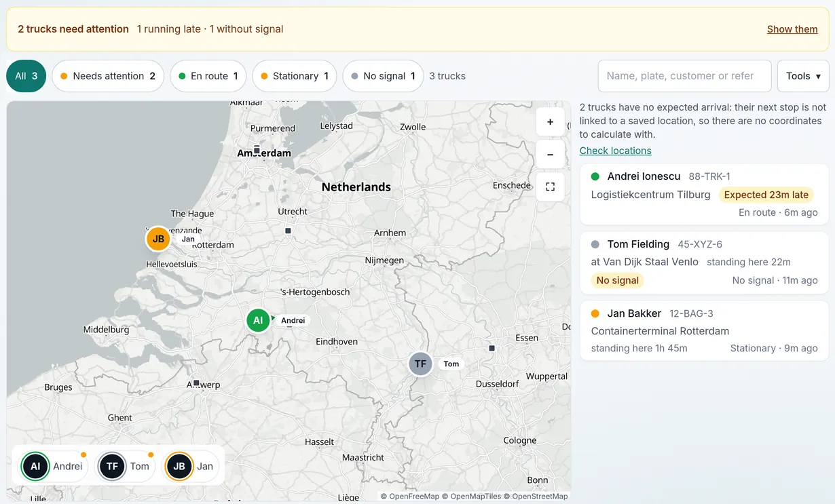
Task: Open the Check locations link
Action: (615, 151)
